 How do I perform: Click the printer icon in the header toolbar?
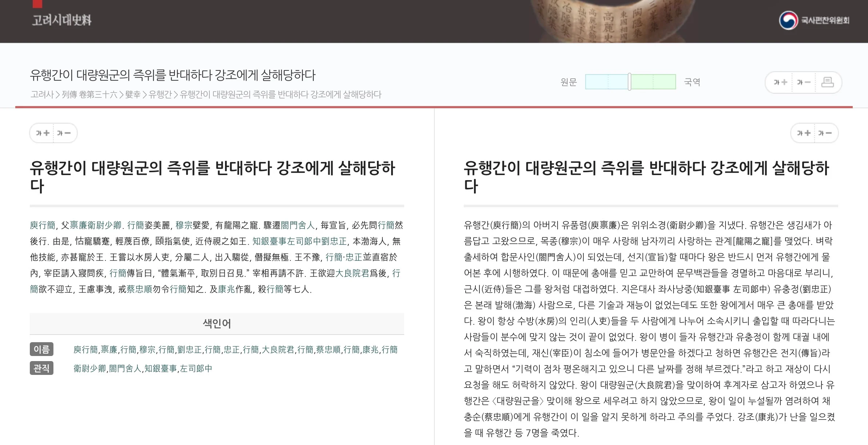click(x=827, y=82)
